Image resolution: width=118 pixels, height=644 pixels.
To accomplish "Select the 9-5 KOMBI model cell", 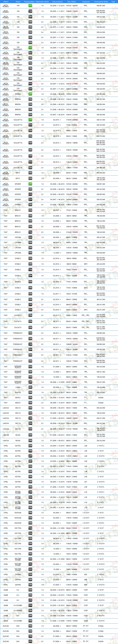I will (18, 621).
